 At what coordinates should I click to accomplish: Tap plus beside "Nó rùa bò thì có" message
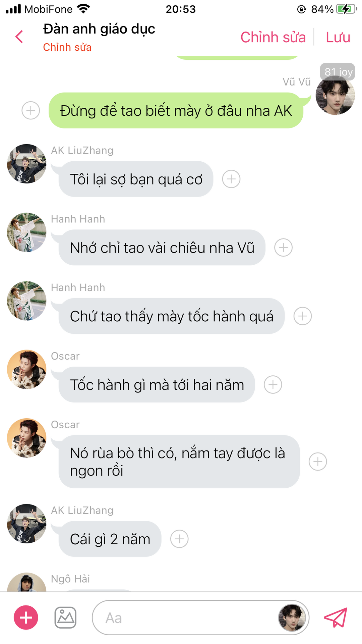coord(318,462)
